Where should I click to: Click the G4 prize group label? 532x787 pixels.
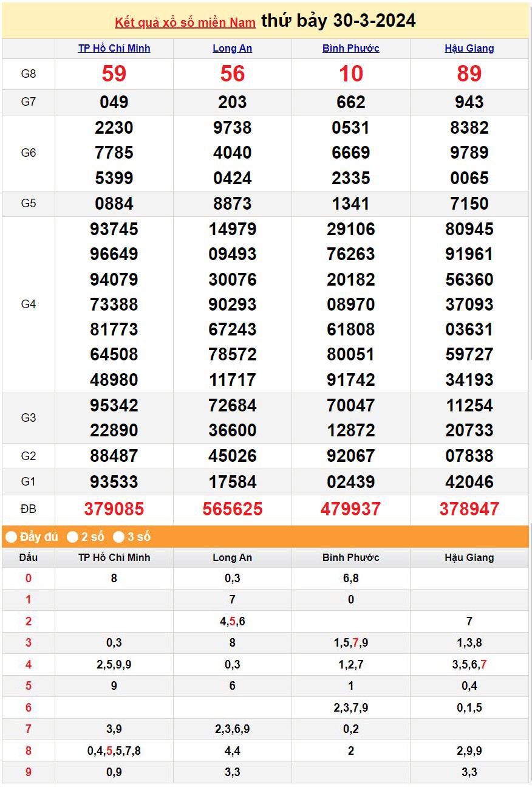pyautogui.click(x=28, y=304)
